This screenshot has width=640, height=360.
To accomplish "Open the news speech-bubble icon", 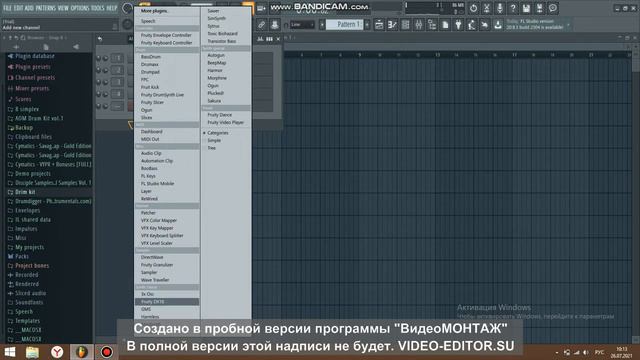I will coord(553,8).
